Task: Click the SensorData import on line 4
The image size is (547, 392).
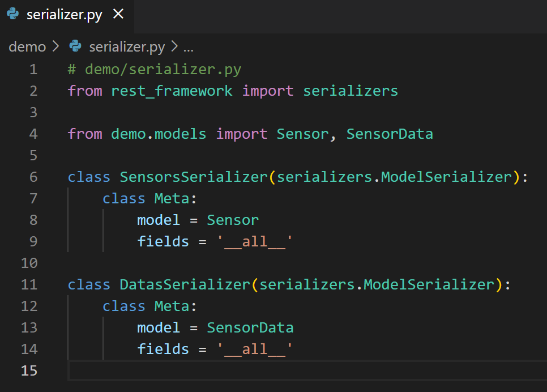Action: pyautogui.click(x=390, y=134)
